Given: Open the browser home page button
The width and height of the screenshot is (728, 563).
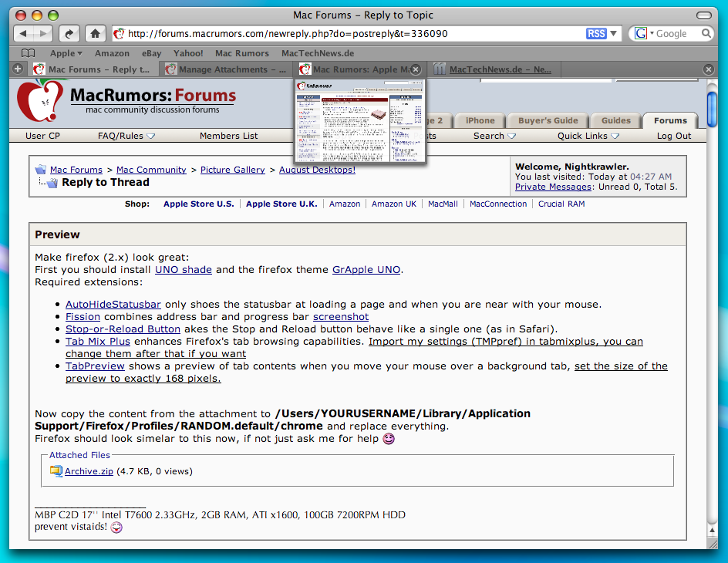Looking at the screenshot, I should tap(95, 33).
